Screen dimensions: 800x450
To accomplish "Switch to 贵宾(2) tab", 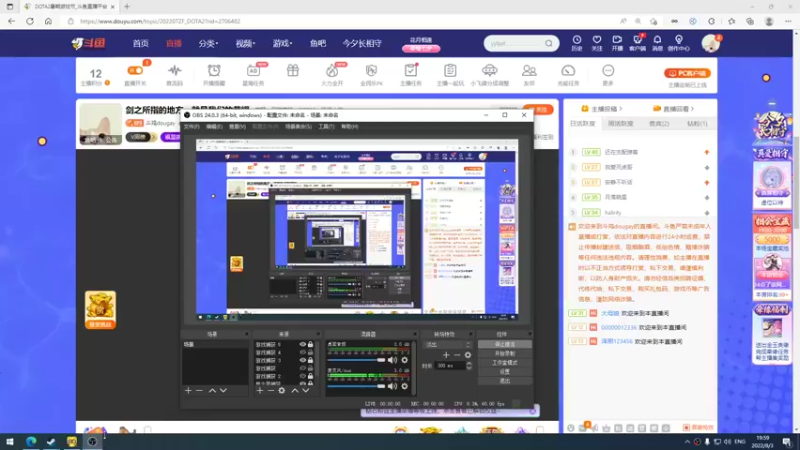I will [x=659, y=123].
